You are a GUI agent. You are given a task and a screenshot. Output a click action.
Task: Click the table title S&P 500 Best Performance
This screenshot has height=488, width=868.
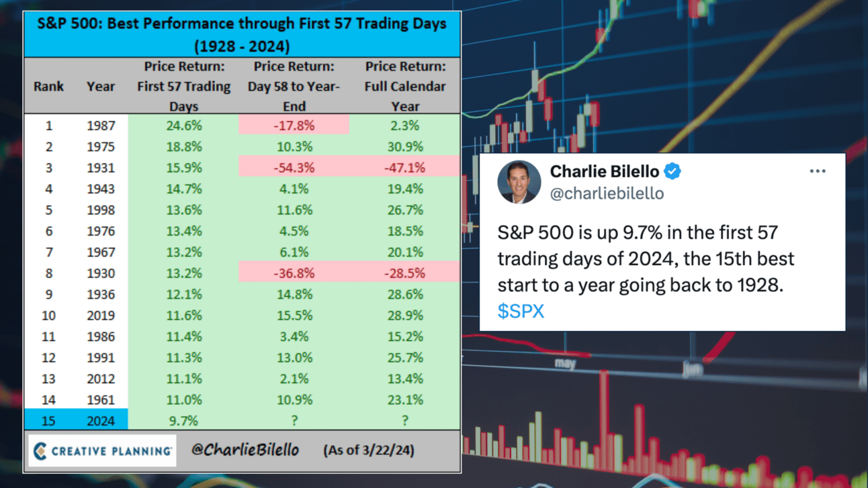243,34
